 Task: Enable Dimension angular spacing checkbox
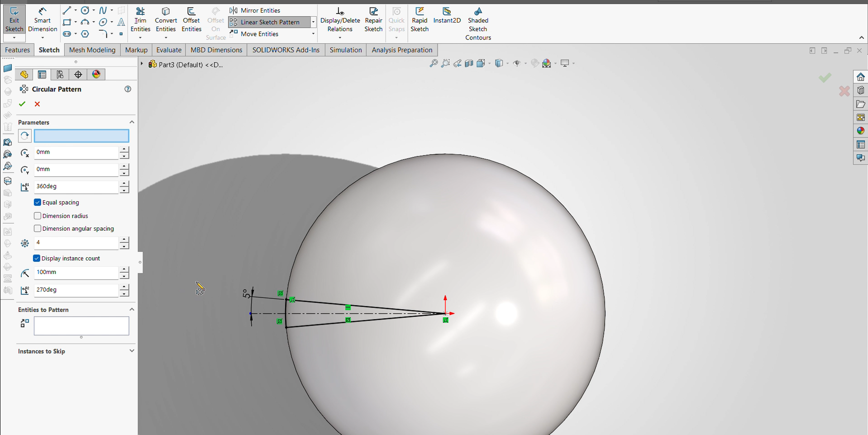tap(38, 228)
